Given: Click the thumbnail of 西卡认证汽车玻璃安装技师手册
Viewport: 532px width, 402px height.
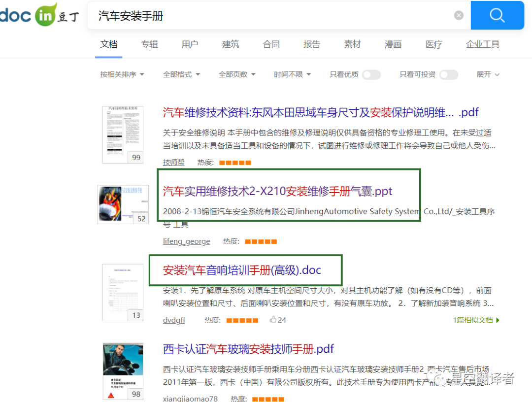Looking at the screenshot, I should tap(123, 370).
